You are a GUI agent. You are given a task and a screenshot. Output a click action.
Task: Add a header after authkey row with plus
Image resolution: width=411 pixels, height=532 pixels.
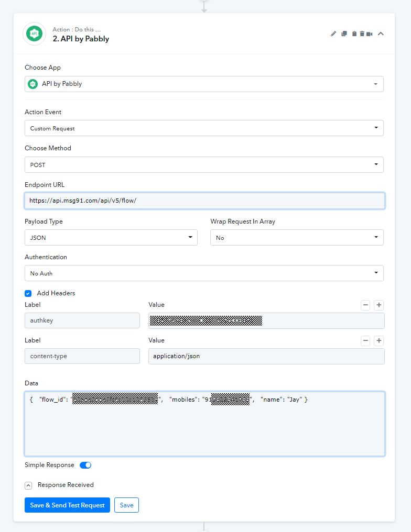pos(378,305)
